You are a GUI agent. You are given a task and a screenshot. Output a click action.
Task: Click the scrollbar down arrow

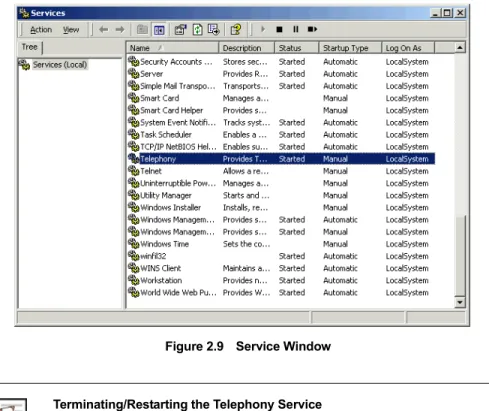[460, 302]
